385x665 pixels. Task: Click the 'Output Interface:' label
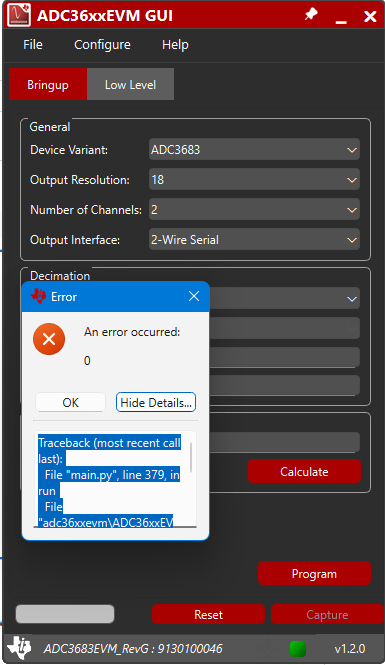click(x=75, y=240)
